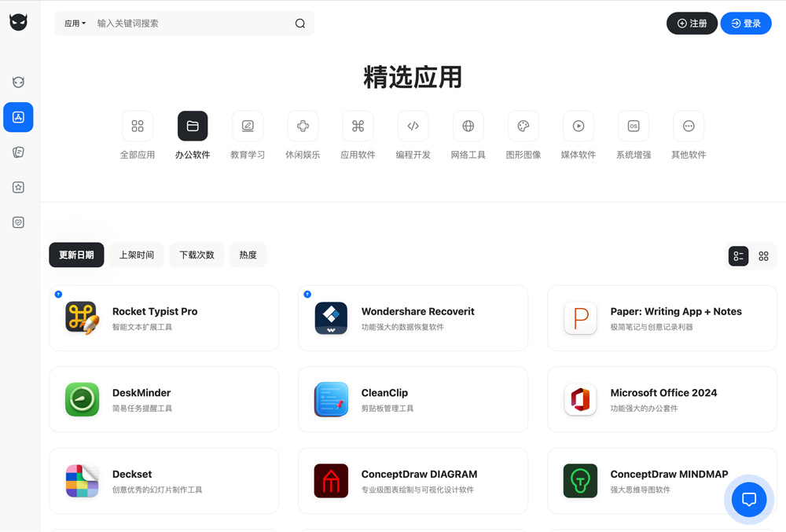Open the 休闲娱乐 gamepad category
This screenshot has width=786, height=532.
point(303,126)
